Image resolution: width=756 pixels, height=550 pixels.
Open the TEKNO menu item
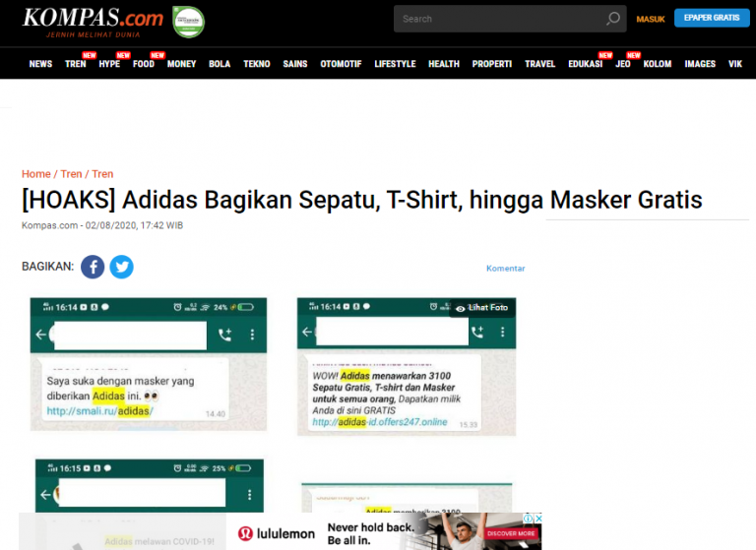tap(257, 64)
